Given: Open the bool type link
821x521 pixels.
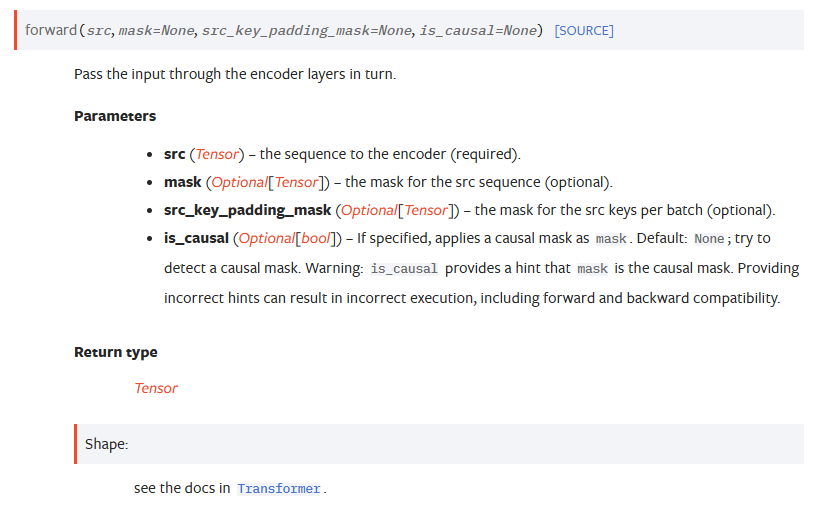Looking at the screenshot, I should click(x=315, y=238).
